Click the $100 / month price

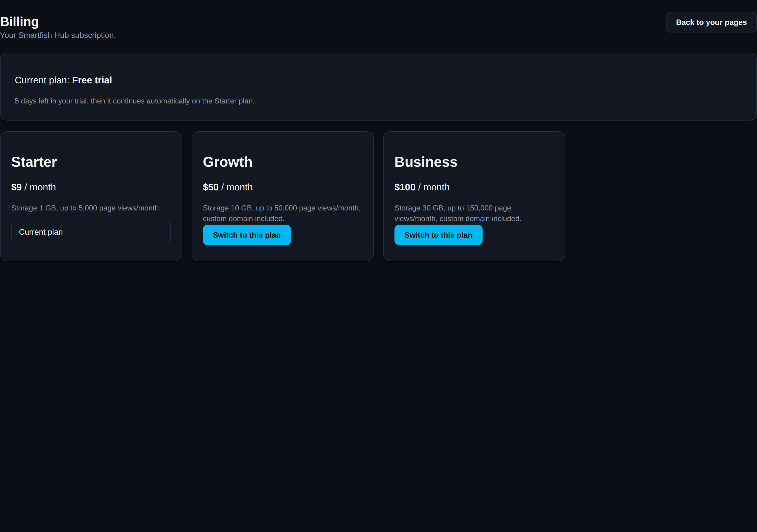[422, 187]
